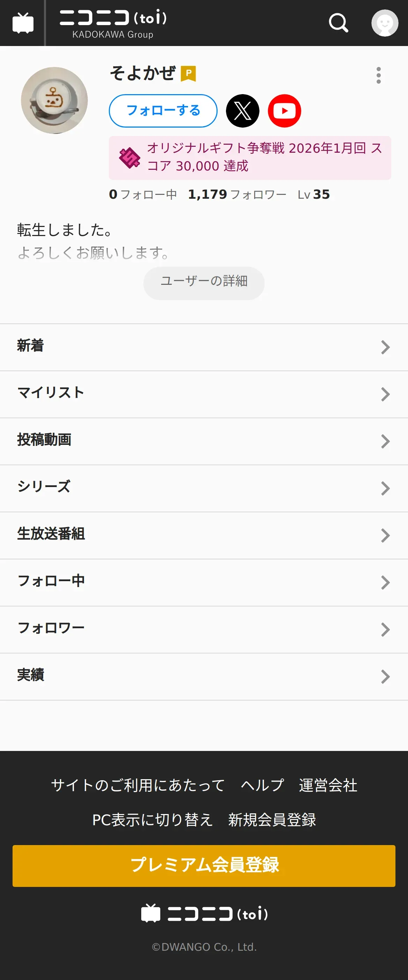
Task: Click the Niconico TV icon in header
Action: pos(23,23)
